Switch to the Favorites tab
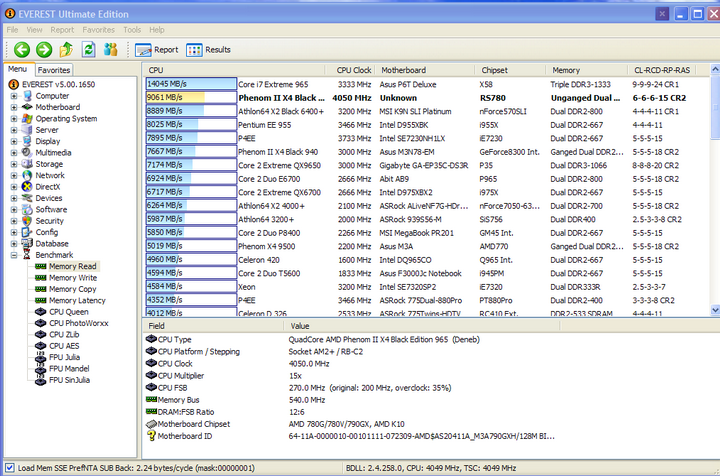Viewport: 720px width, 476px height. coord(54,70)
